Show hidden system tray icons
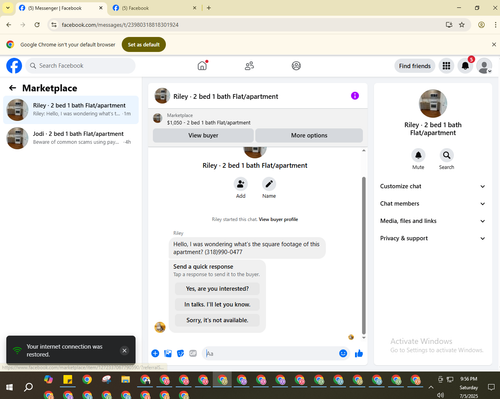This screenshot has height=399, width=500. (431, 387)
